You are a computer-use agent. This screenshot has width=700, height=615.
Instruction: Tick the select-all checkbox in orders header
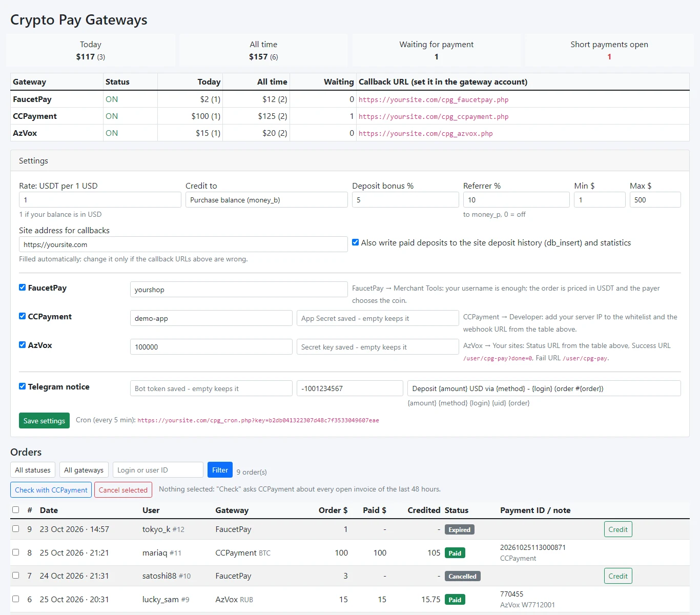(x=16, y=510)
